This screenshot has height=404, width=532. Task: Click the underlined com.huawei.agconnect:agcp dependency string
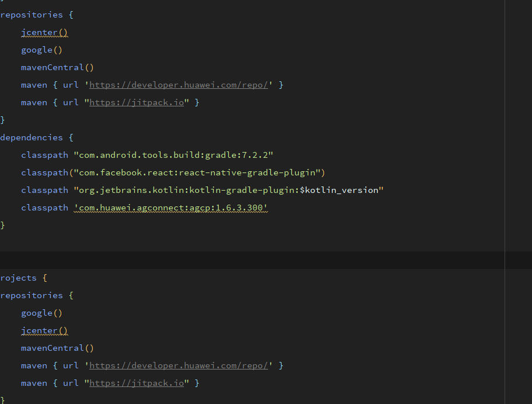[170, 208]
